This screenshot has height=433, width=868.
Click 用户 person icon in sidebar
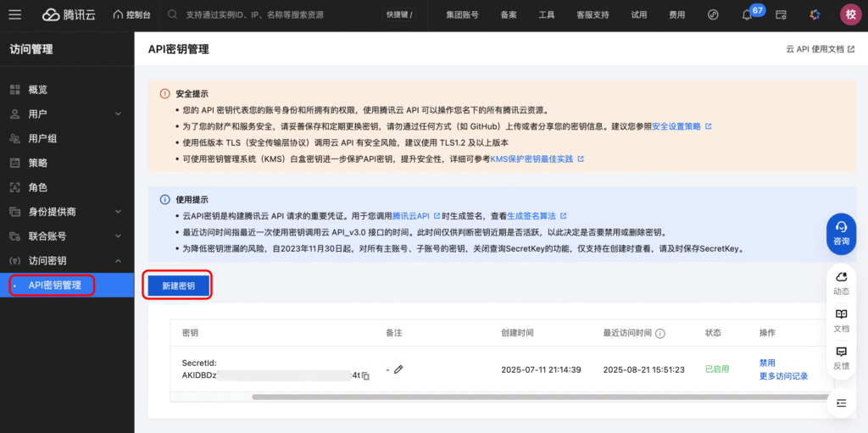click(x=15, y=114)
